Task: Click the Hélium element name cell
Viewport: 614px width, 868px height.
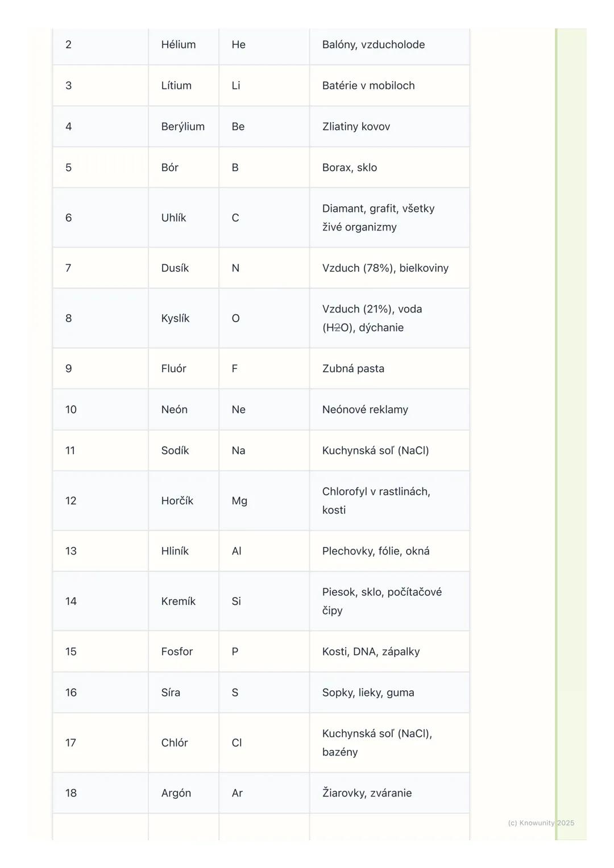Action: (179, 45)
